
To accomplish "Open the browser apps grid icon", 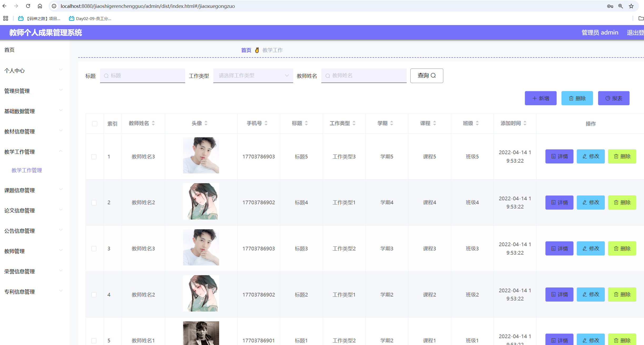I will pyautogui.click(x=6, y=18).
